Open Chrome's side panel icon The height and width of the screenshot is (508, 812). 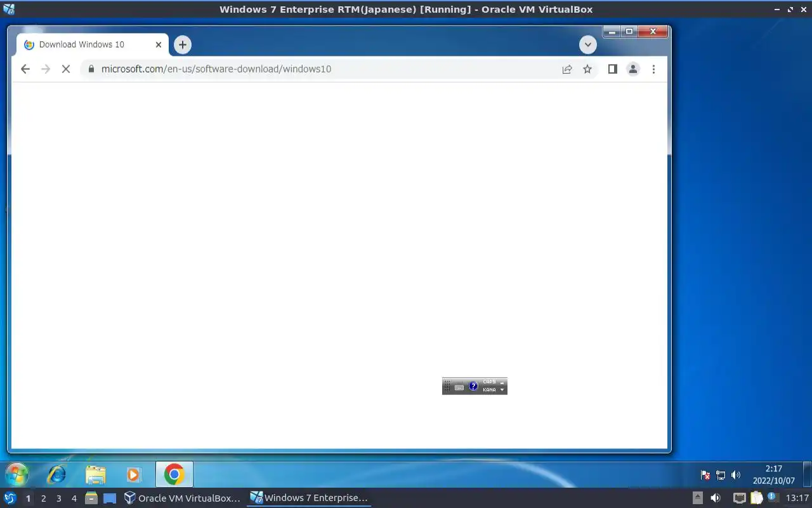tap(612, 69)
